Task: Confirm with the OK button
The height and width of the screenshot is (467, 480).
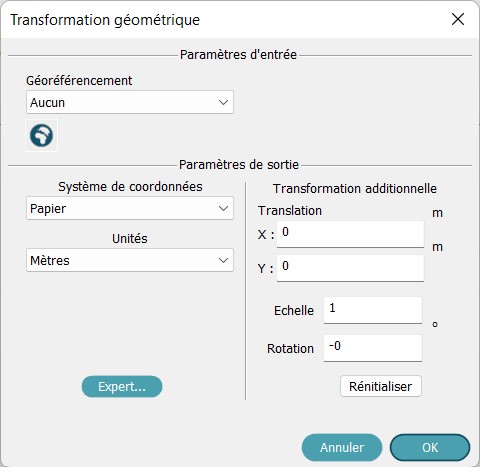Action: coord(430,447)
